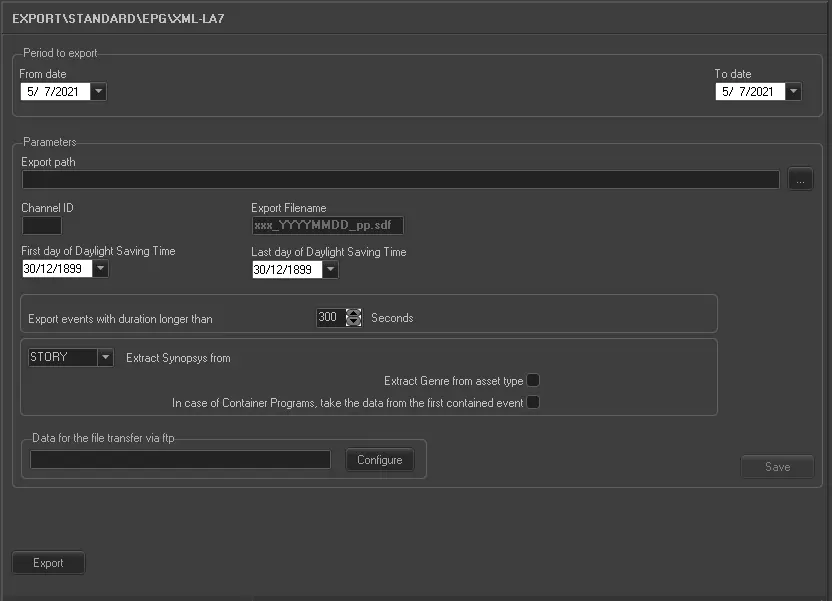The image size is (832, 601).
Task: Click the Export path text field
Action: coord(400,180)
